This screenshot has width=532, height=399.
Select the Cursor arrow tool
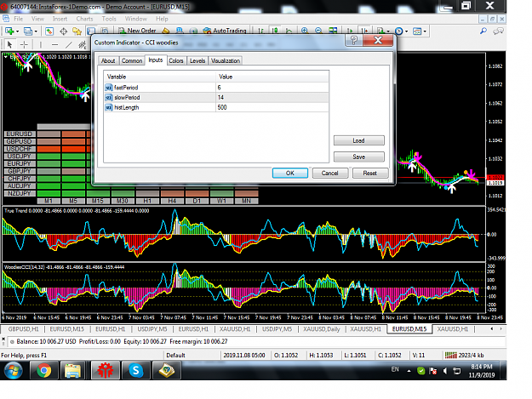9,44
